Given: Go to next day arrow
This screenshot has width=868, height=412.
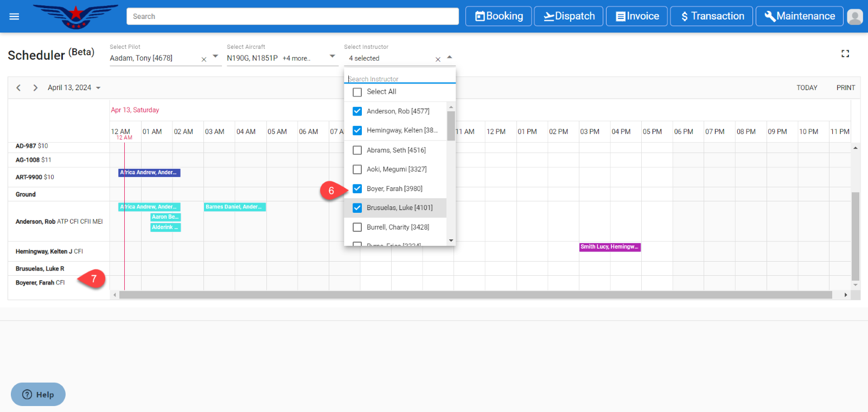Looking at the screenshot, I should (35, 87).
